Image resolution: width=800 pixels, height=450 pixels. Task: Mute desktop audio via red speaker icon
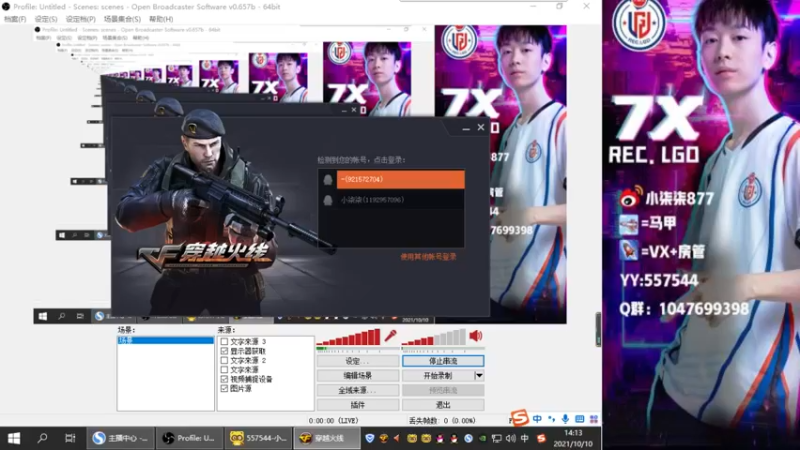point(476,335)
